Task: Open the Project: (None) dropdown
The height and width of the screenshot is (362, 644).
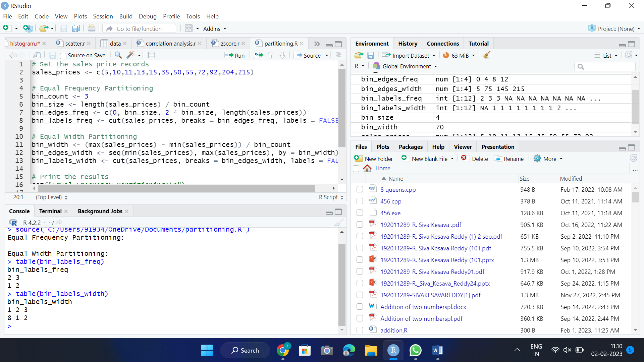Action: click(x=614, y=29)
